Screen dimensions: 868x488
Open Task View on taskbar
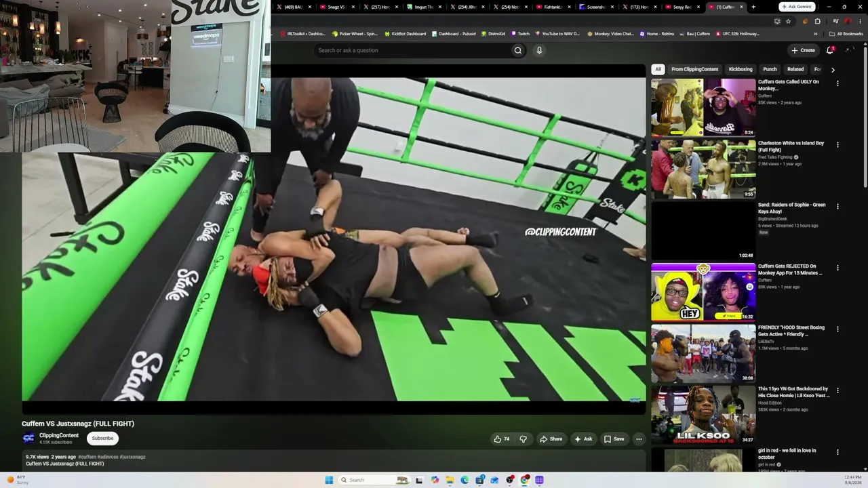point(419,480)
